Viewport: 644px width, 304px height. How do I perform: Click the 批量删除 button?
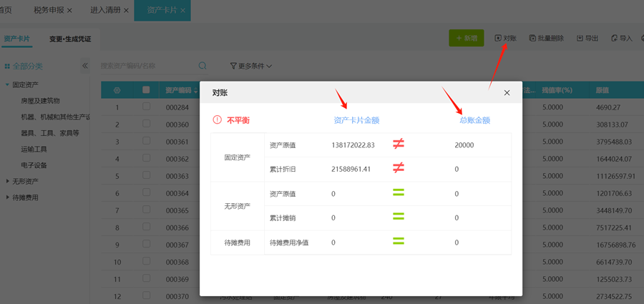pos(546,38)
